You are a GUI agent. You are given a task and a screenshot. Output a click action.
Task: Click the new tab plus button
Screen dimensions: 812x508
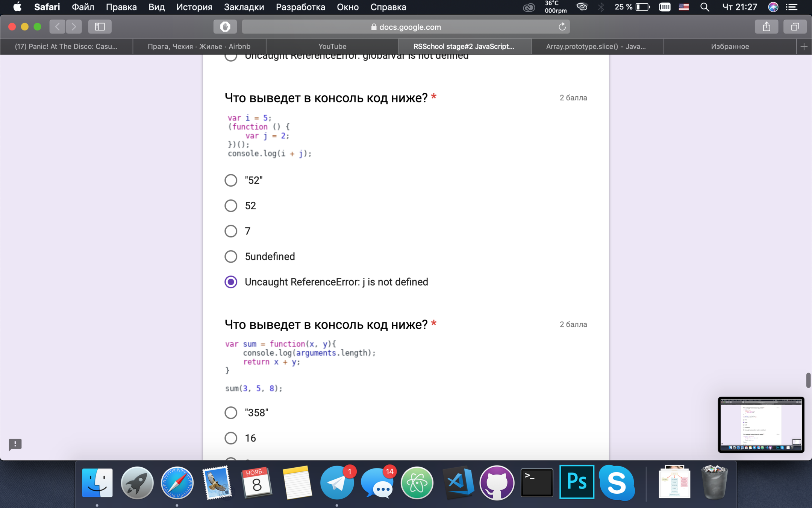click(x=804, y=47)
